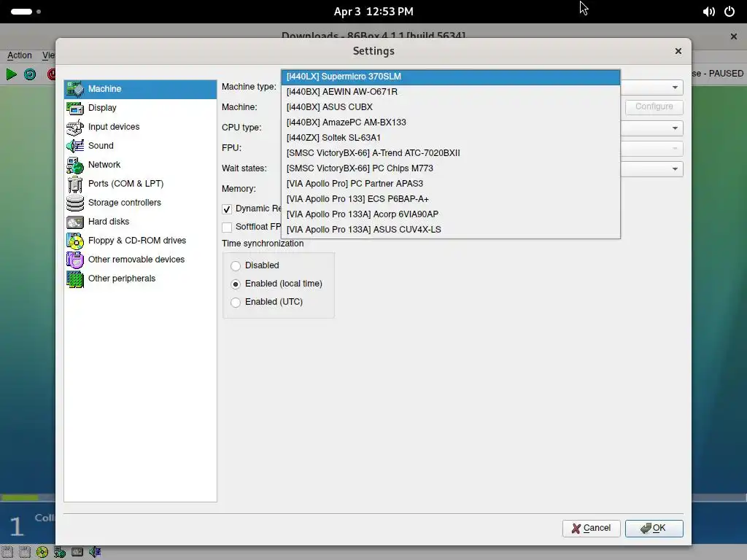
Task: Close the Settings dialog with the X
Action: pos(678,51)
